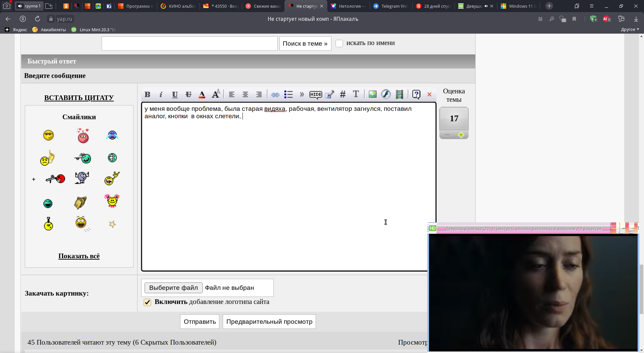Open the font size tool
This screenshot has height=353, width=644.
click(x=216, y=94)
